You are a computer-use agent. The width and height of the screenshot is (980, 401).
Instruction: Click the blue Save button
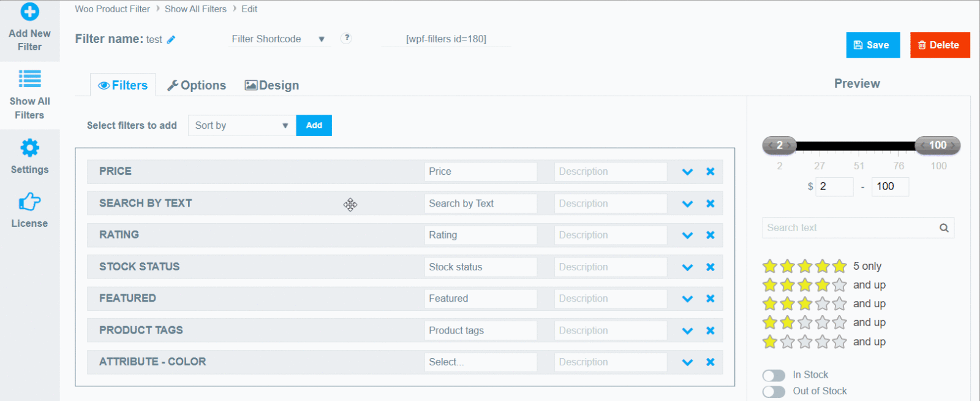click(873, 45)
